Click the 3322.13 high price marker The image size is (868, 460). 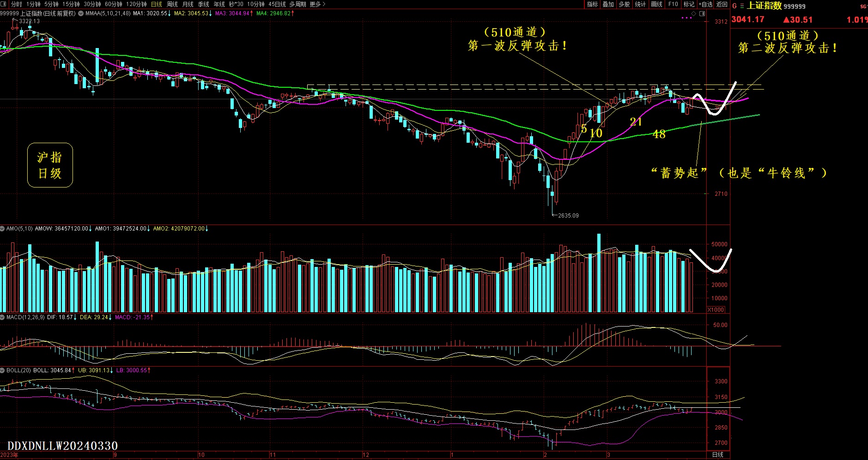pos(29,21)
